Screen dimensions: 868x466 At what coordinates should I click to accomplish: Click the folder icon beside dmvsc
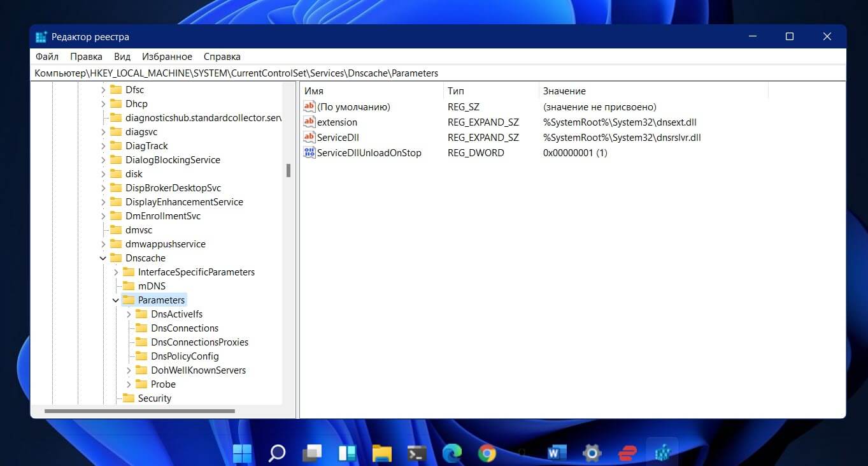115,230
